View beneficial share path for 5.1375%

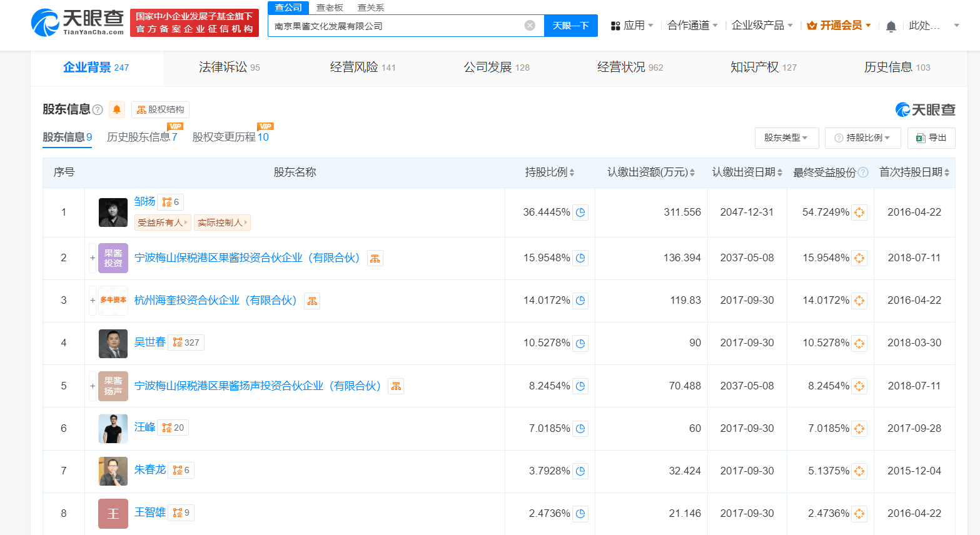pos(859,471)
